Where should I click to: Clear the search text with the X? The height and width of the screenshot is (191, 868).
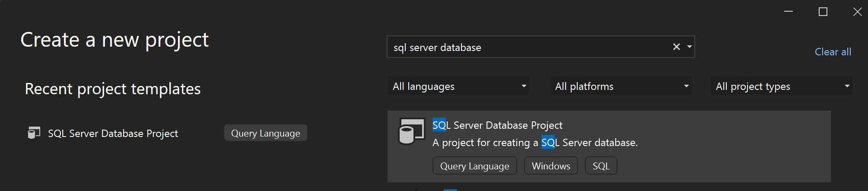[677, 47]
